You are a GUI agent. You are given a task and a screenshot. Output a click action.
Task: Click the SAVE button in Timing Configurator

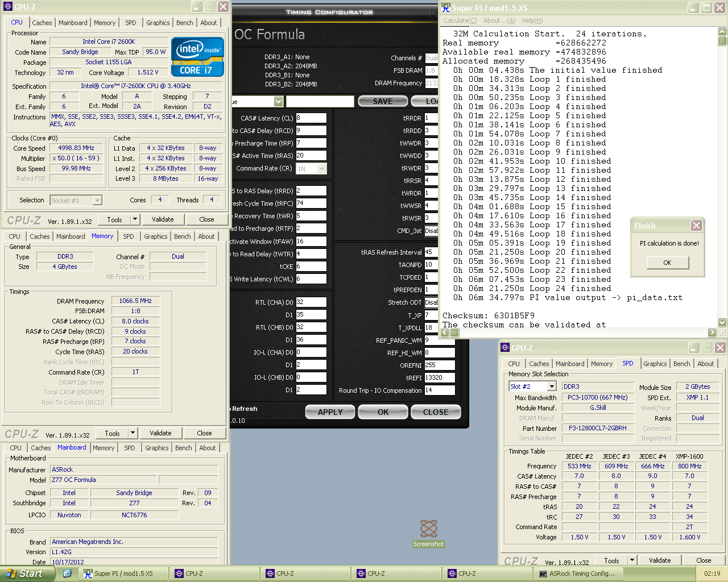coord(382,101)
